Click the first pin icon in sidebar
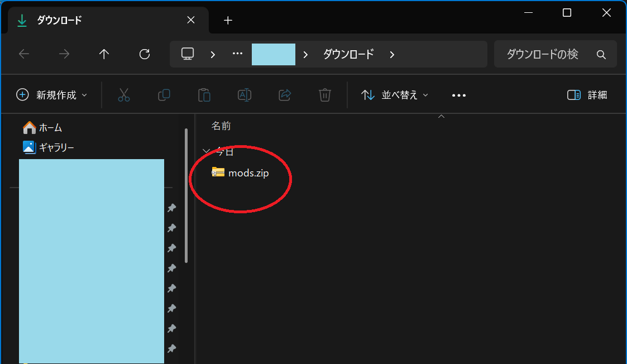This screenshot has width=627, height=364. click(172, 208)
